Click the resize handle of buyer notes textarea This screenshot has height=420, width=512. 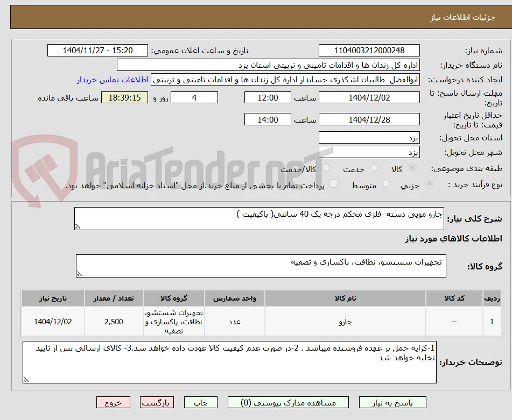tap(26, 380)
